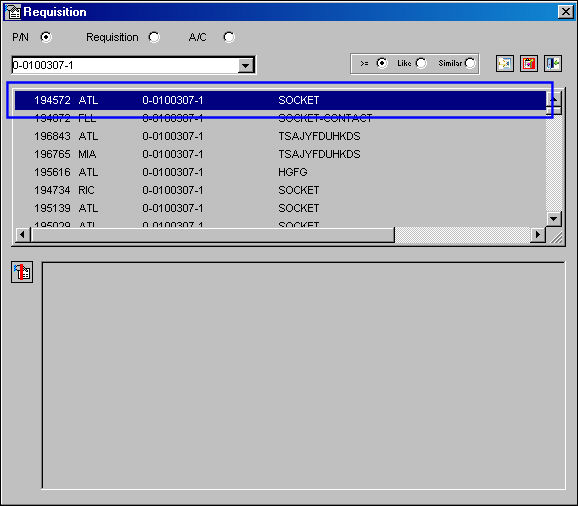The image size is (578, 506).
Task: Select the Requisition radio button
Action: [x=154, y=37]
